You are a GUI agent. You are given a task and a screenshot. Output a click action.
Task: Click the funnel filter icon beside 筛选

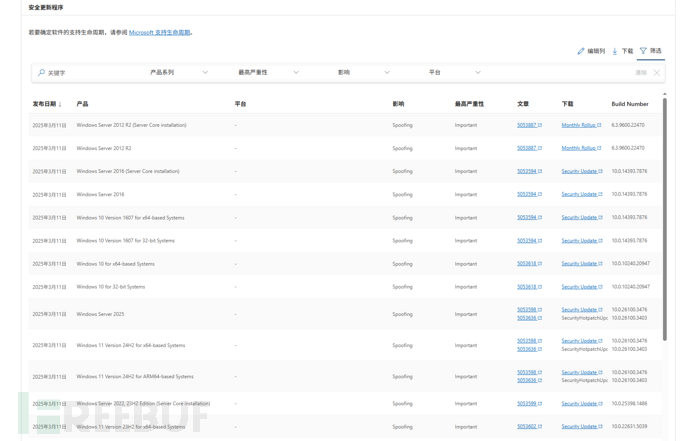[643, 51]
